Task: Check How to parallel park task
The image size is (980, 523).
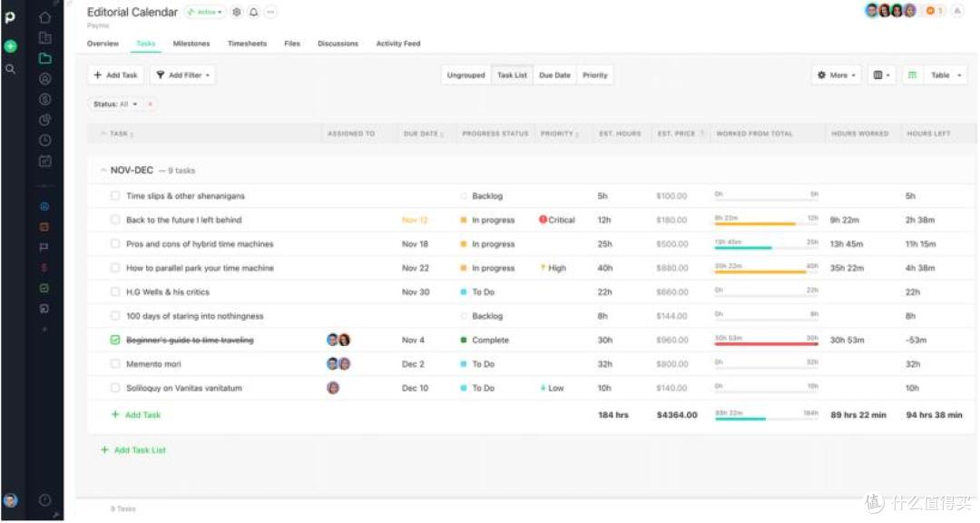Action: [x=115, y=268]
